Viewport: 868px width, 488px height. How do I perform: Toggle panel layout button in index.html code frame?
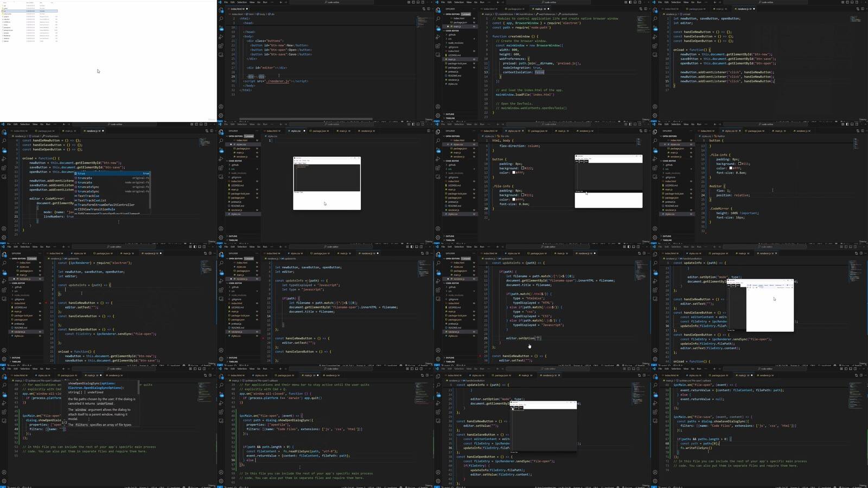[x=418, y=2]
